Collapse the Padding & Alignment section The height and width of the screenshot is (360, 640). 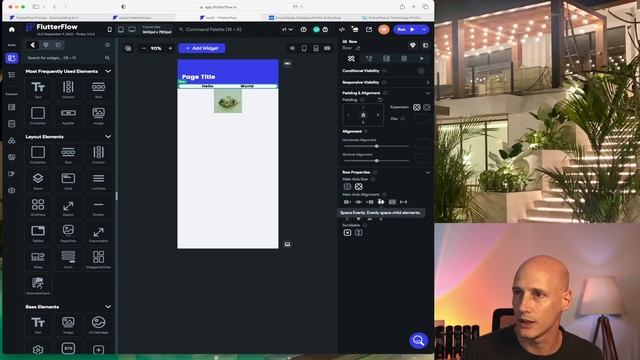pos(428,93)
